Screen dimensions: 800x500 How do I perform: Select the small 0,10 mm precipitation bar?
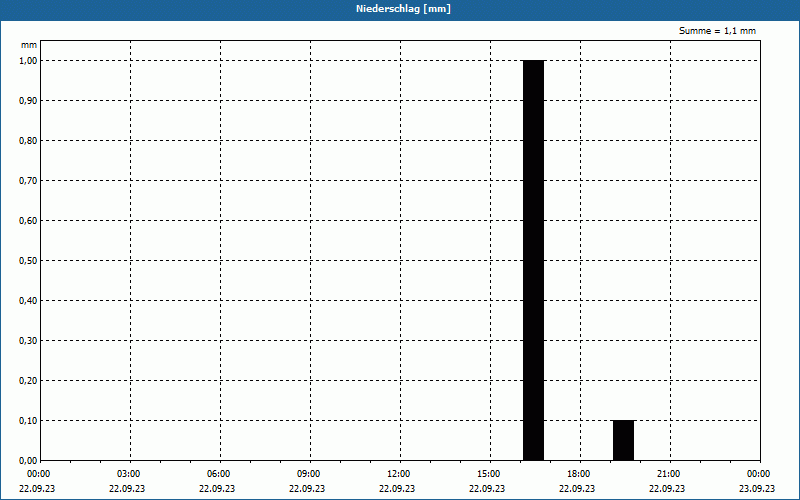click(623, 440)
